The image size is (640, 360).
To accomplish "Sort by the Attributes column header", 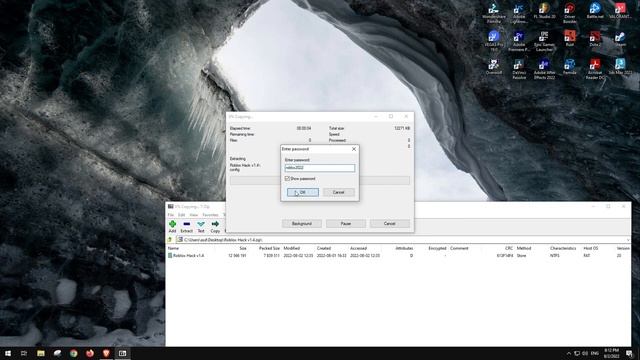I will click(404, 248).
